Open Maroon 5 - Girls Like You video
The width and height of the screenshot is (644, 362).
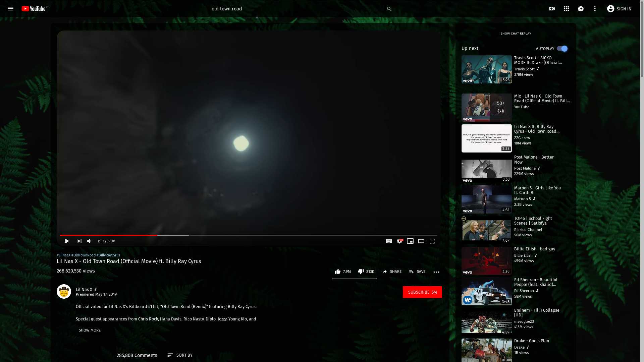[487, 200]
